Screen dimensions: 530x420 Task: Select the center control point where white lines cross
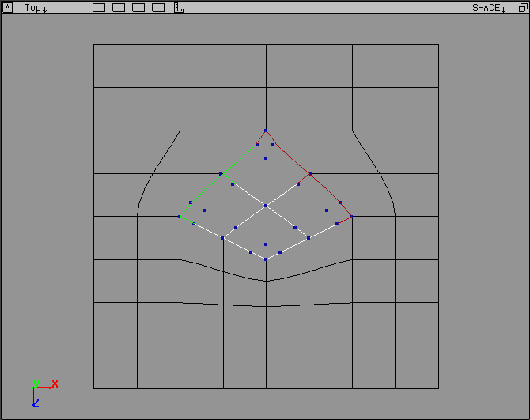point(266,206)
